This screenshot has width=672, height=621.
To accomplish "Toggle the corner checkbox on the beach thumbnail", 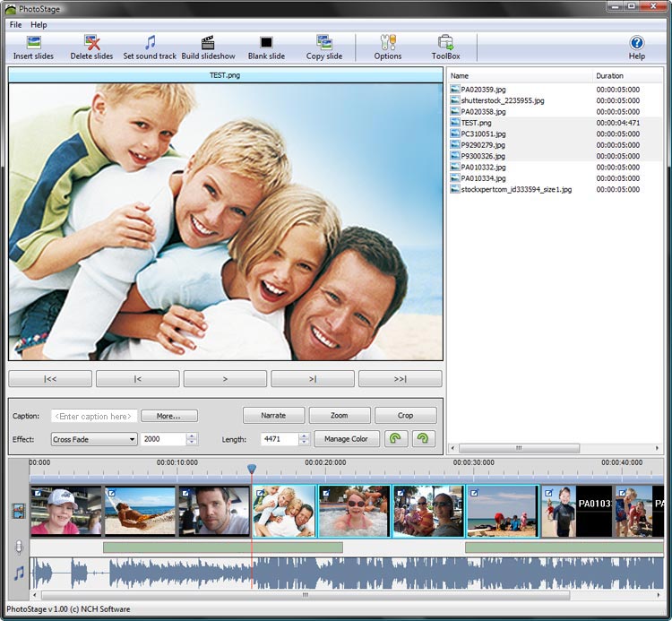I will click(111, 492).
